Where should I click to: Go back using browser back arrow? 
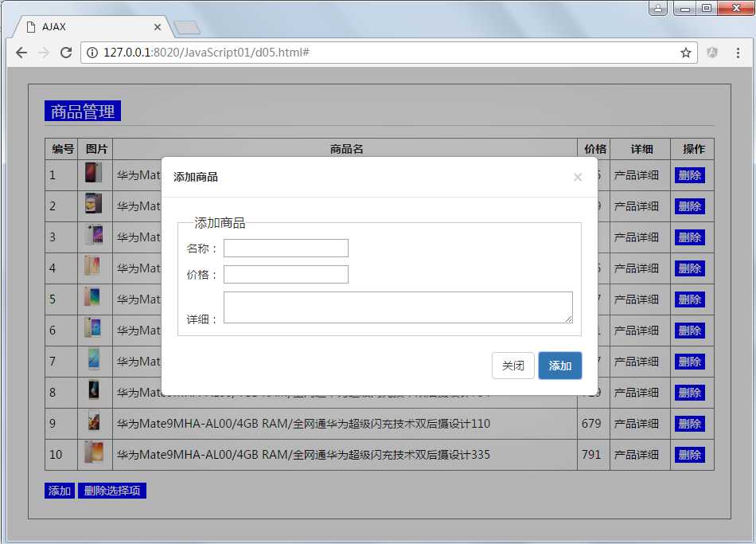pos(21,53)
